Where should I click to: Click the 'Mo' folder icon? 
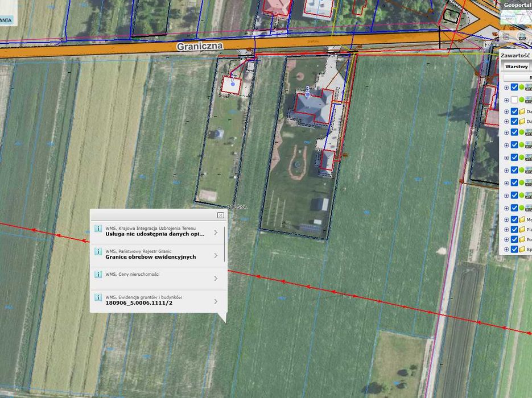[522, 219]
